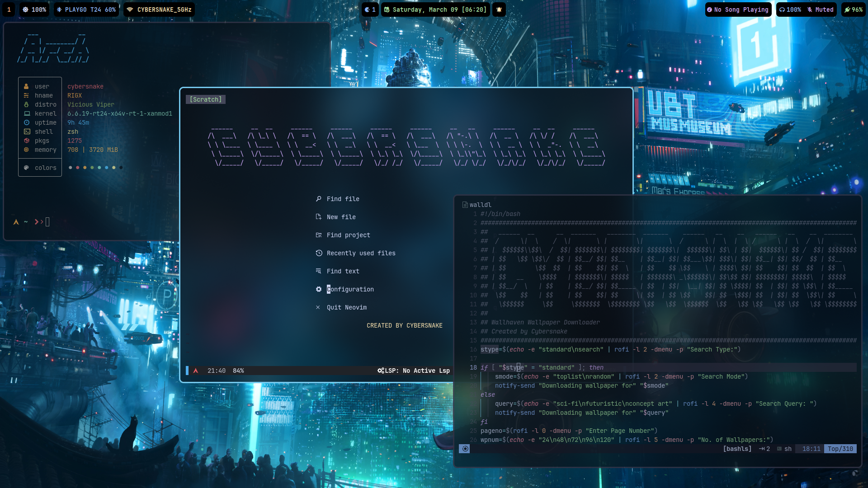Toggle the PLAYGO T24 bluetooth module
The image size is (868, 488).
[86, 9]
